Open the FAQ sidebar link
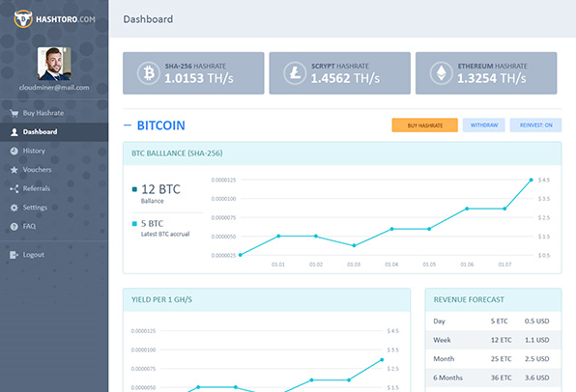576x392 pixels. click(x=29, y=227)
